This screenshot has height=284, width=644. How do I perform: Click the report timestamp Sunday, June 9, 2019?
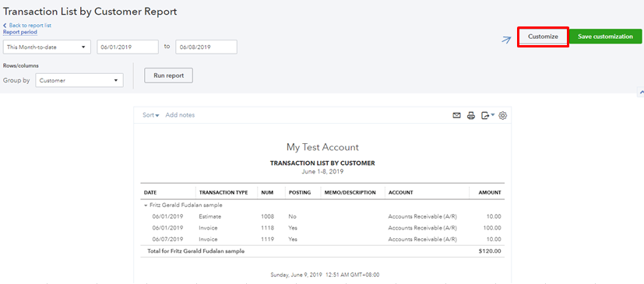tap(325, 275)
